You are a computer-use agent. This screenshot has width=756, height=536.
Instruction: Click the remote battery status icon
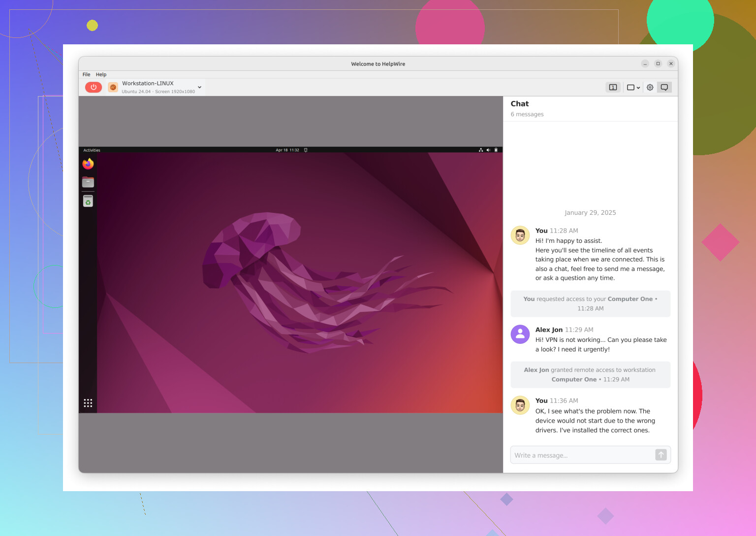[496, 150]
